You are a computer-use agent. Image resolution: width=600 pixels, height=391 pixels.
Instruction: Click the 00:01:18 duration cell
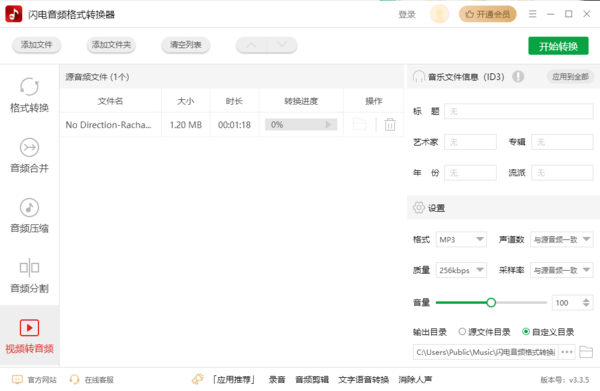(x=234, y=125)
